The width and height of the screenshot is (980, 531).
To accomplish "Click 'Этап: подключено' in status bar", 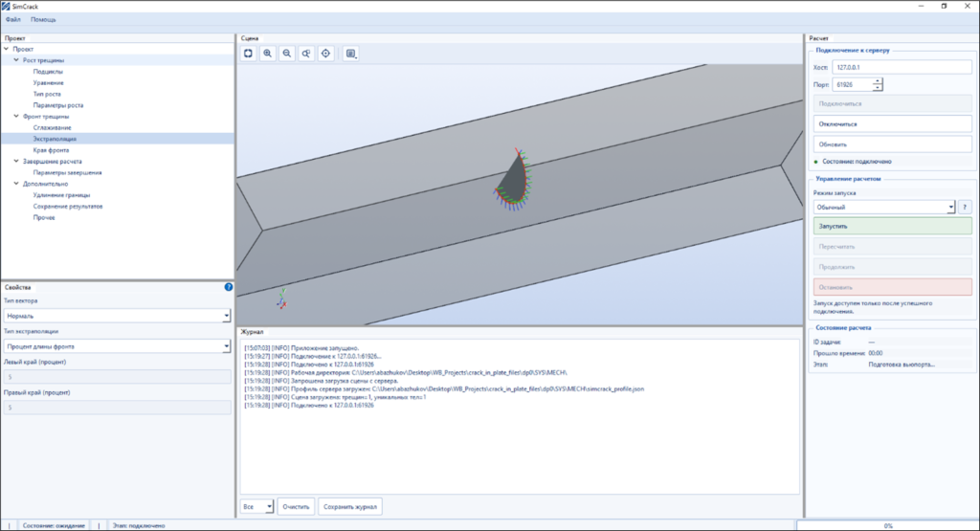I will point(139,525).
